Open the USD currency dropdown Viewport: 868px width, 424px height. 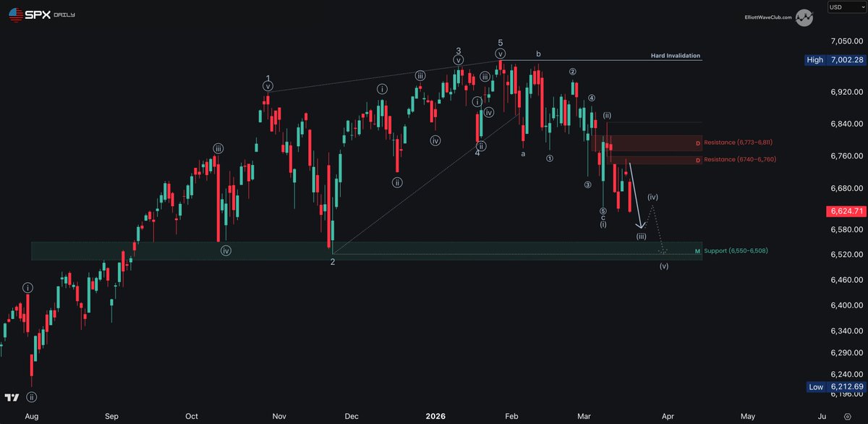(x=846, y=7)
